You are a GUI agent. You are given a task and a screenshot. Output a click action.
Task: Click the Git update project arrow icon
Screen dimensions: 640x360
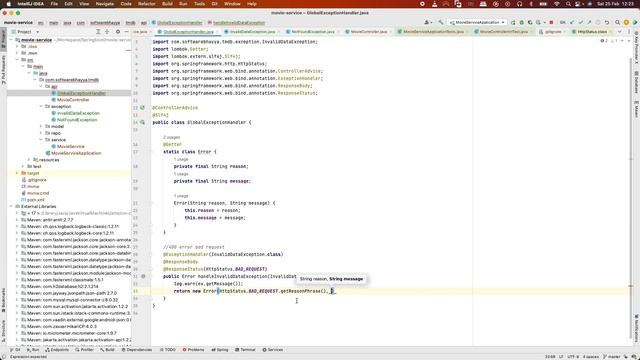[572, 22]
